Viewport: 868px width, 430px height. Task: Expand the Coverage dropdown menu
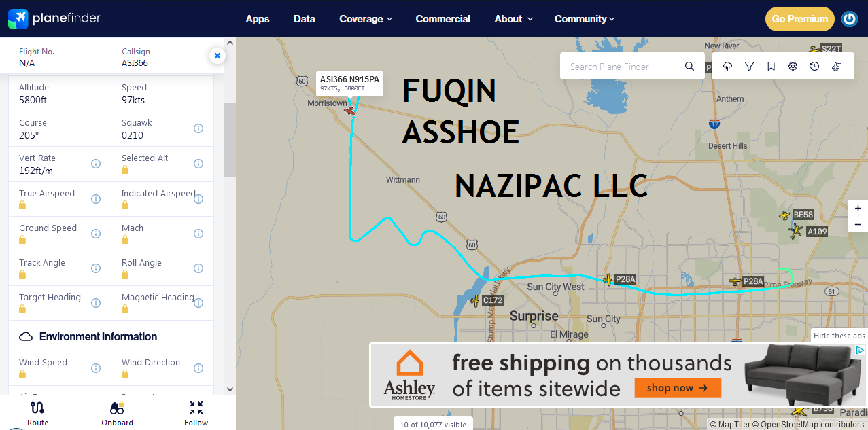(366, 19)
